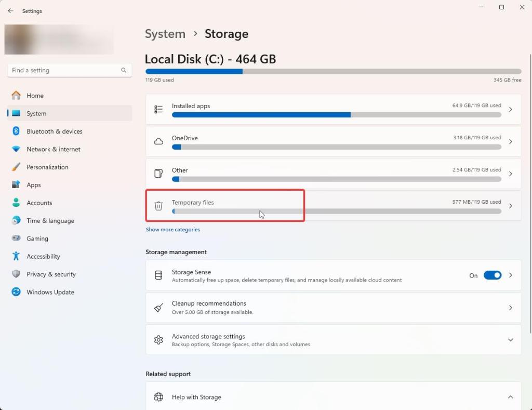Screen dimensions: 532x410
Task: Click the Advanced storage settings gear icon
Action: 159,340
